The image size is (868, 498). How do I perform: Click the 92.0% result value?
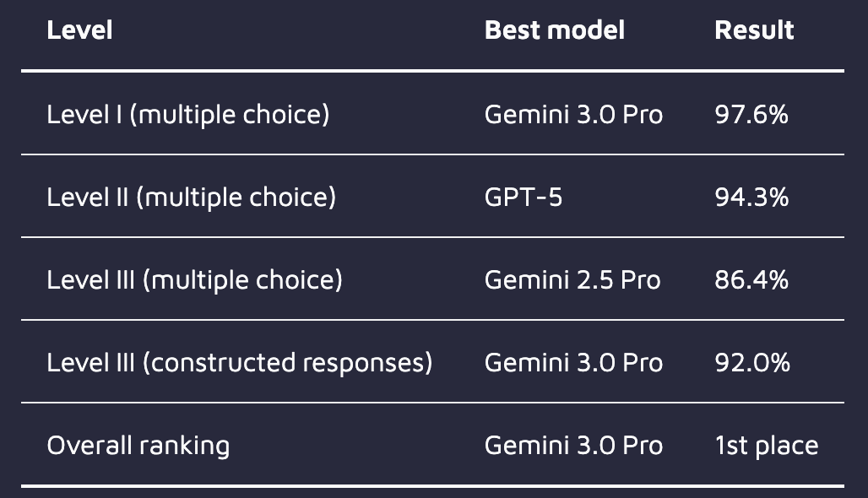coord(751,362)
